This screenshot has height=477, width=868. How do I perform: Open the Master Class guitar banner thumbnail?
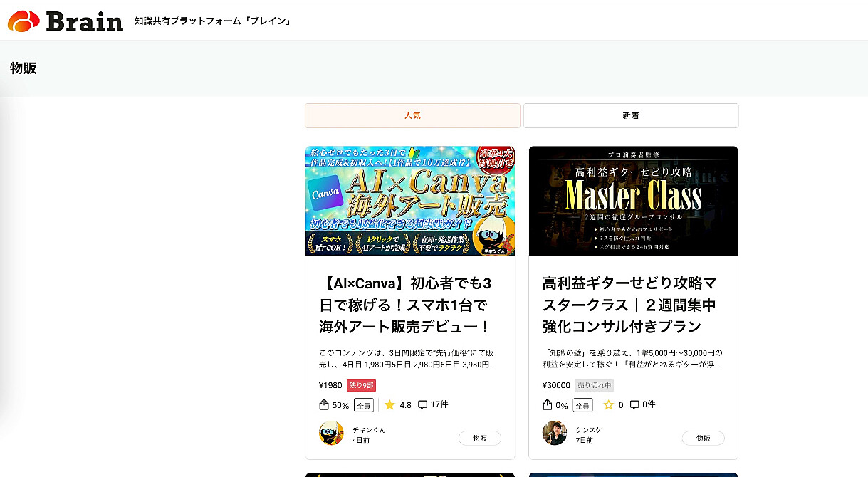[633, 201]
